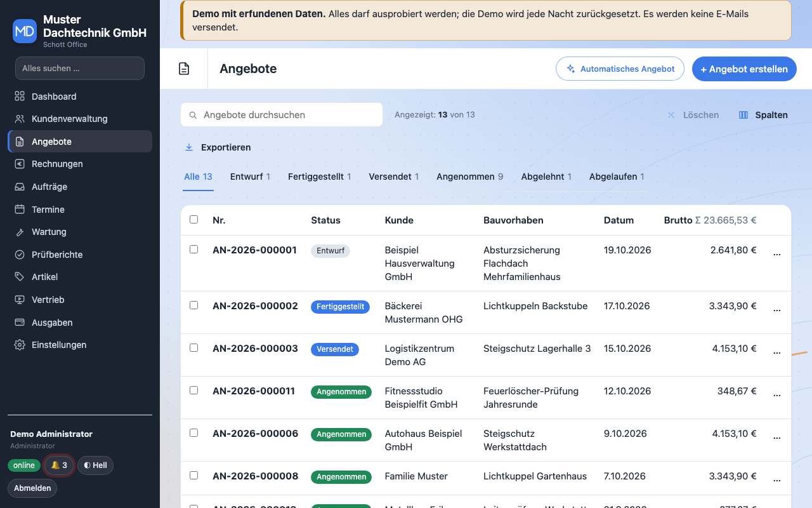Open Vertrieb in the sidebar
The width and height of the screenshot is (812, 508).
coord(80,300)
